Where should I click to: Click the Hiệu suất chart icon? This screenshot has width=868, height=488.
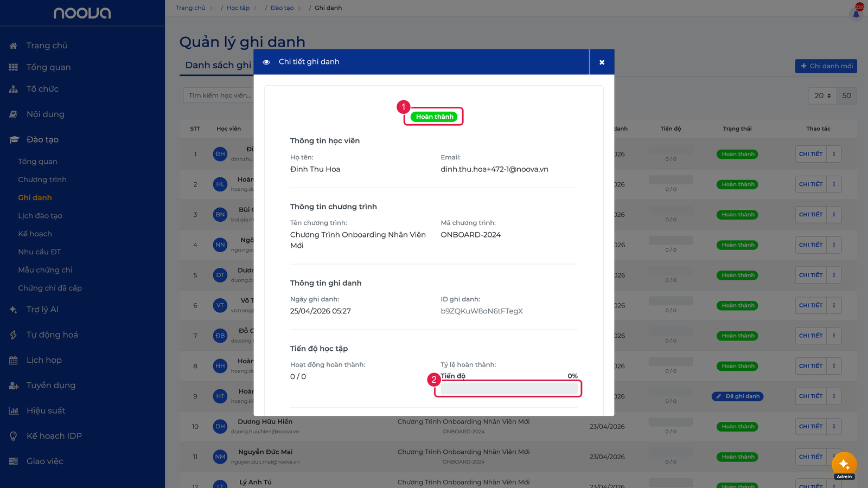[x=14, y=410]
